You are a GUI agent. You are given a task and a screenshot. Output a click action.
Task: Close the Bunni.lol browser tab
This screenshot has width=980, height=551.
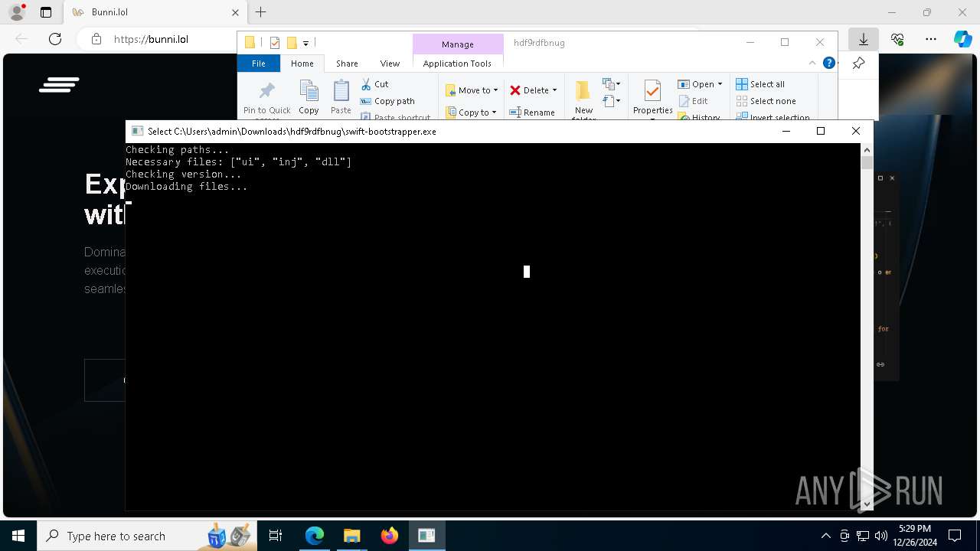[235, 12]
